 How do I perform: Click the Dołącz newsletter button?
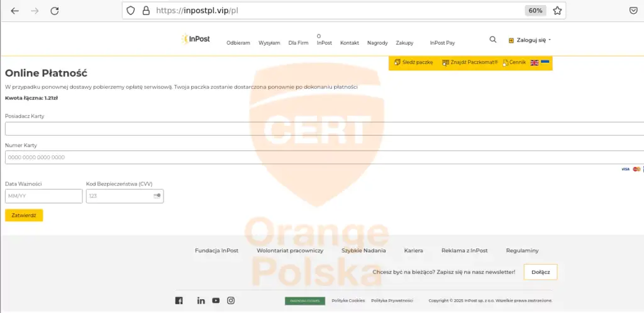[x=540, y=272]
